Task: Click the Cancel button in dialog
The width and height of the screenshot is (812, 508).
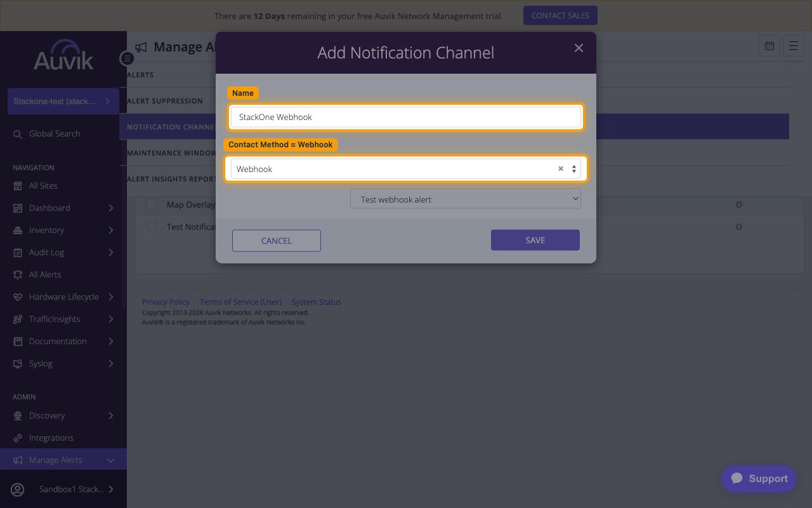Action: point(277,241)
